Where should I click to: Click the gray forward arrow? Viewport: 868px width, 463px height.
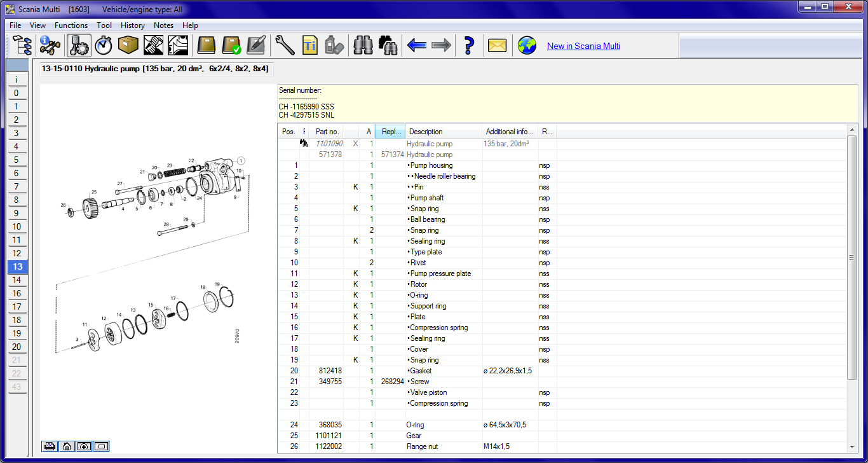coord(441,46)
